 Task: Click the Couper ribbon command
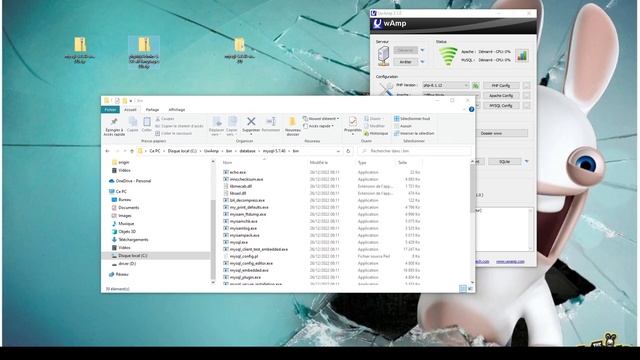(165, 119)
